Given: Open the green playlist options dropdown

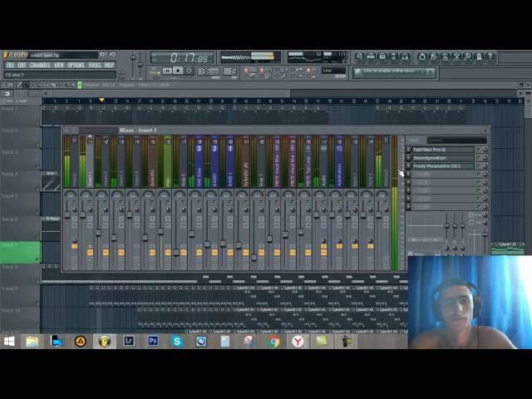Looking at the screenshot, I should [x=80, y=85].
